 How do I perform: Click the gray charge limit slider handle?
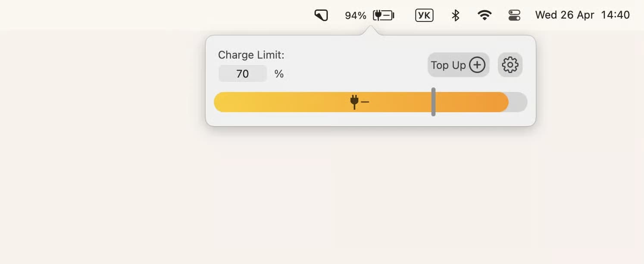[433, 102]
